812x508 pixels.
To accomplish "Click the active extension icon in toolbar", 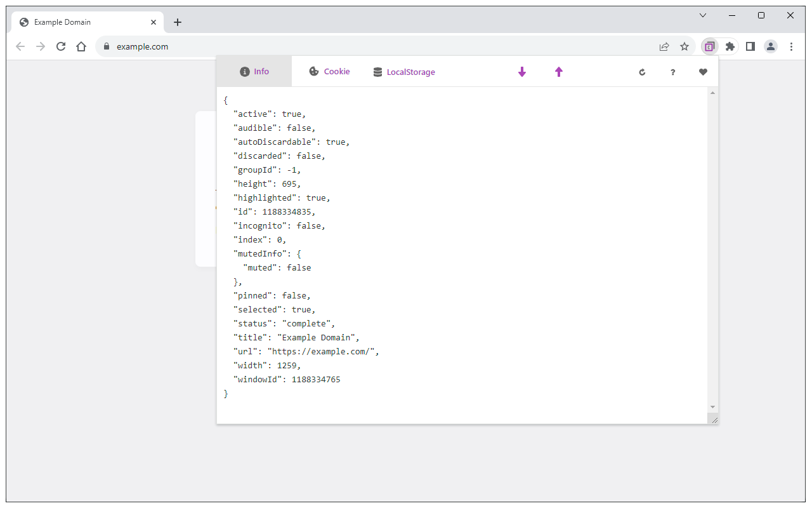I will (x=710, y=46).
